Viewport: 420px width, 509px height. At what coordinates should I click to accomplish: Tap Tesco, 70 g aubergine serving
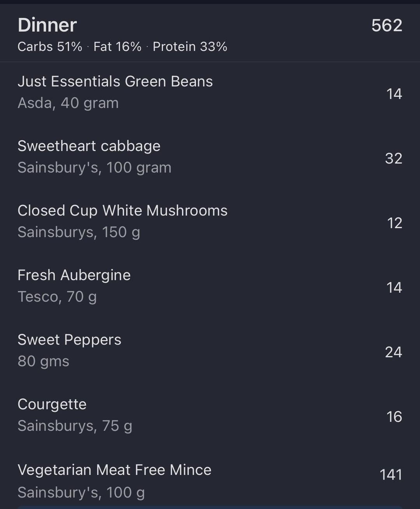(57, 297)
